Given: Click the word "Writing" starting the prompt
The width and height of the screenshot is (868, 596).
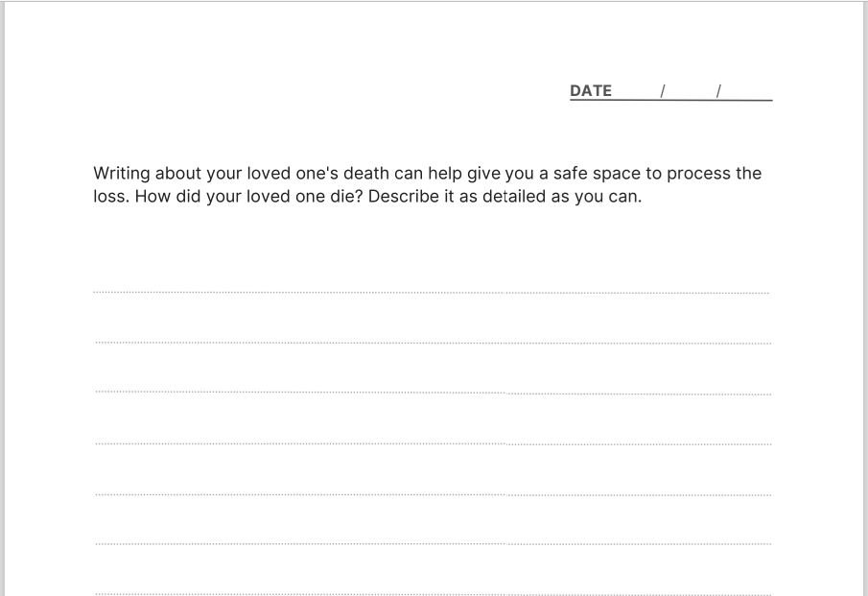Looking at the screenshot, I should tap(122, 175).
